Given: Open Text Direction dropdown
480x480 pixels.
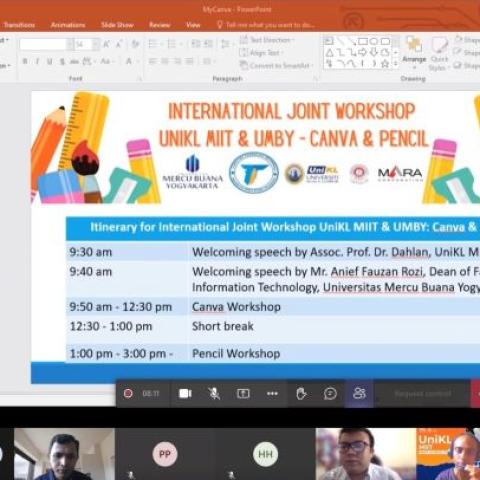Looking at the screenshot, I should click(x=267, y=40).
